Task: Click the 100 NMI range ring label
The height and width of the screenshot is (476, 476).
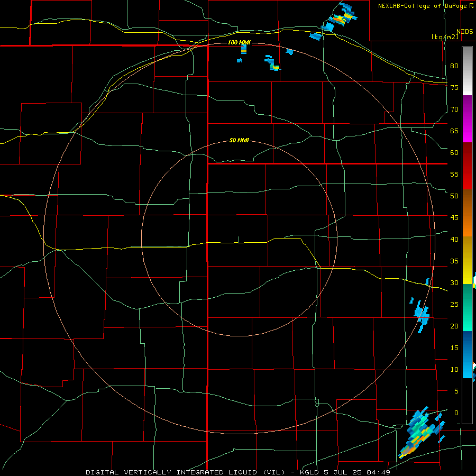Action: 239,42
